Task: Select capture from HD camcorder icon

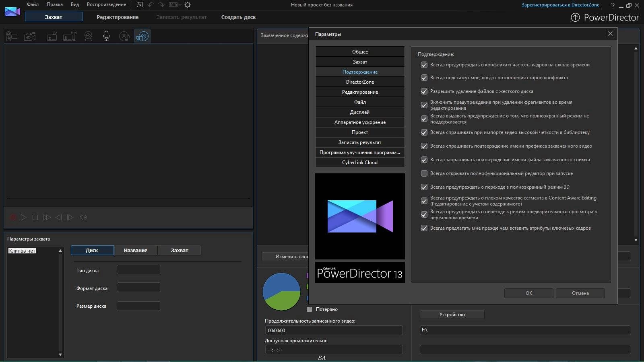Action: (30, 37)
